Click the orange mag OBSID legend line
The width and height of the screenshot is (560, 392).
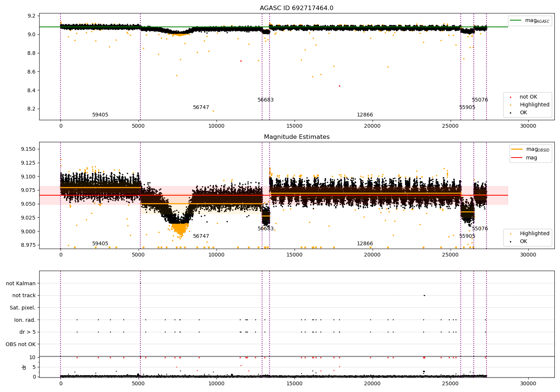[x=517, y=149]
